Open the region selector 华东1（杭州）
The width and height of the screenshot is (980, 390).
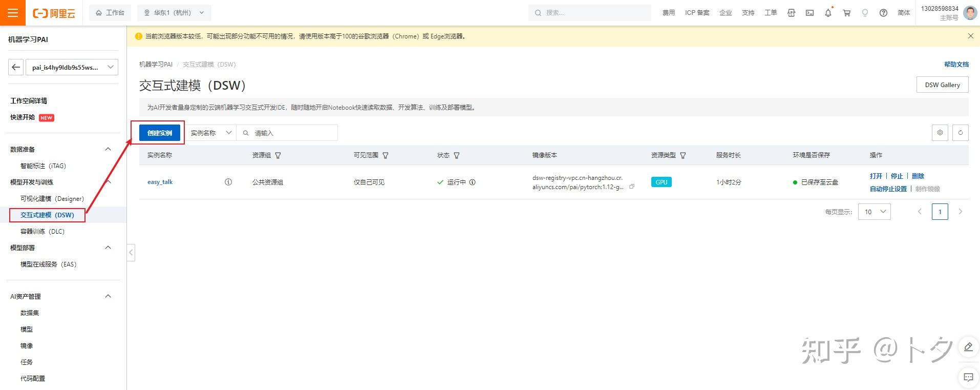(174, 13)
